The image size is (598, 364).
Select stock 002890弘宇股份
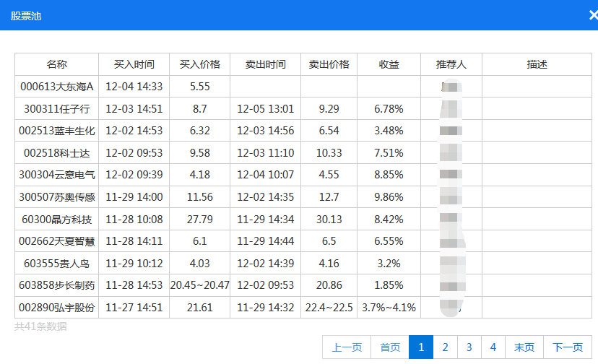coord(57,307)
